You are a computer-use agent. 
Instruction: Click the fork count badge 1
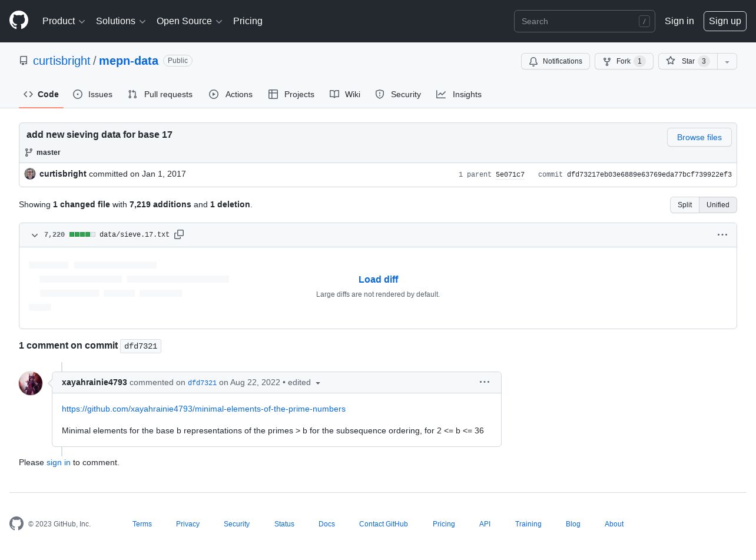coord(640,61)
